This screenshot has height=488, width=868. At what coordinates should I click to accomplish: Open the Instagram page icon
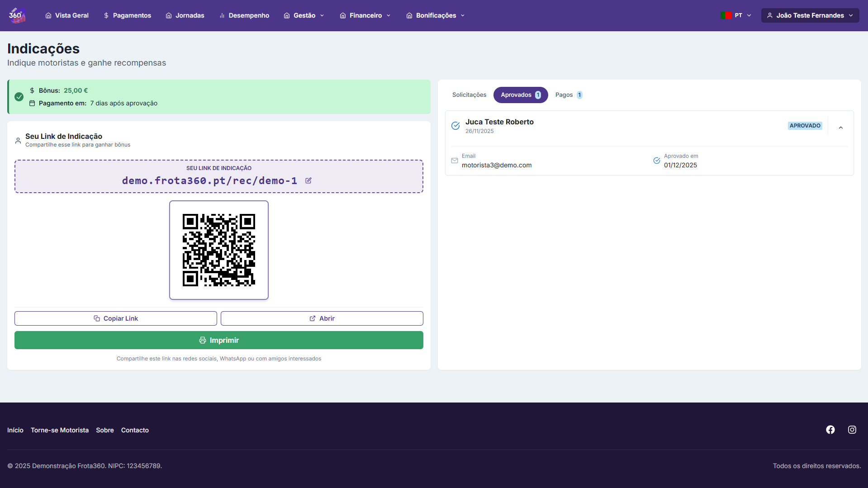[852, 430]
